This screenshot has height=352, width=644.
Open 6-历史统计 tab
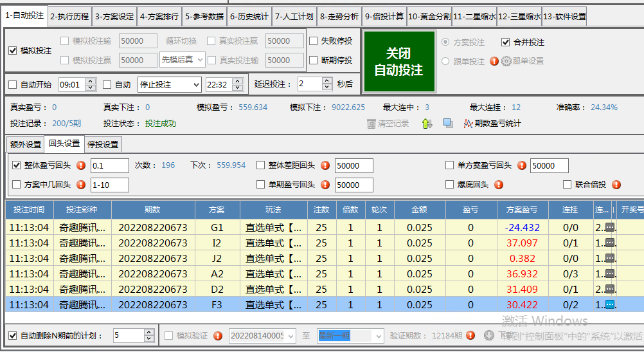(x=249, y=17)
